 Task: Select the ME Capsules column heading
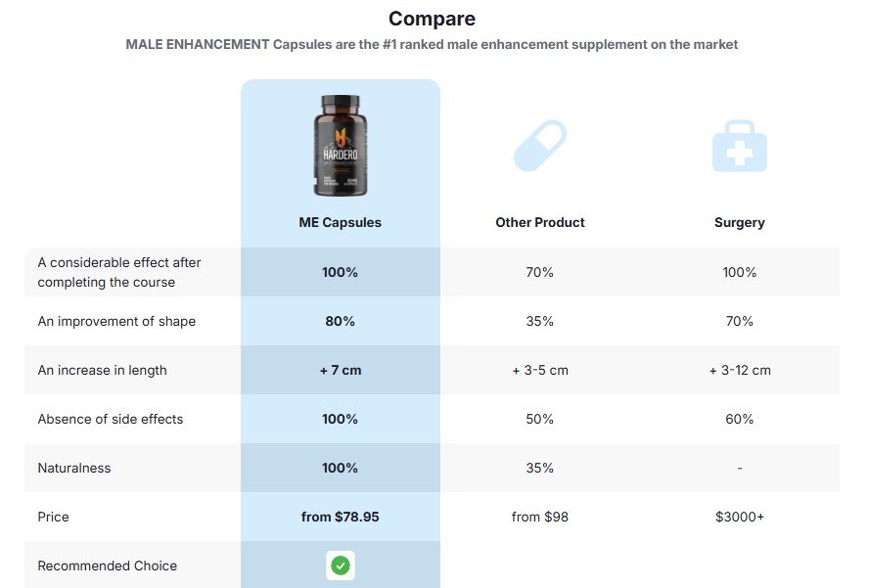(x=341, y=222)
